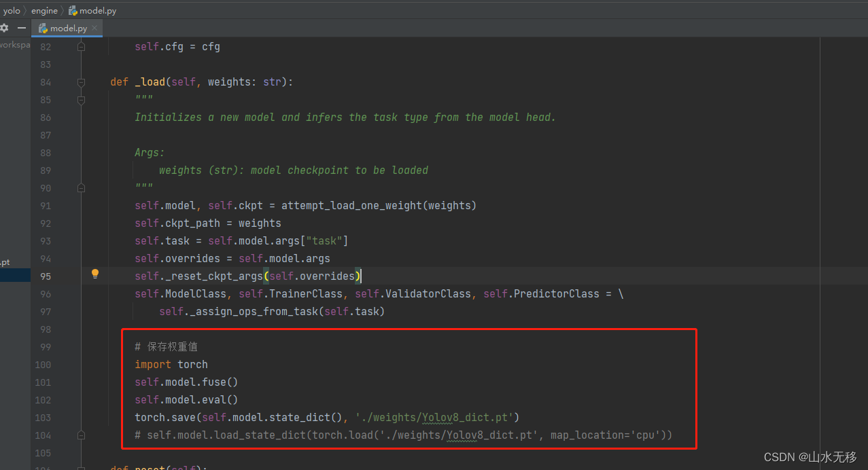Click 'self.PredictorClass' on line 96
This screenshot has width=868, height=470.
[x=541, y=294]
